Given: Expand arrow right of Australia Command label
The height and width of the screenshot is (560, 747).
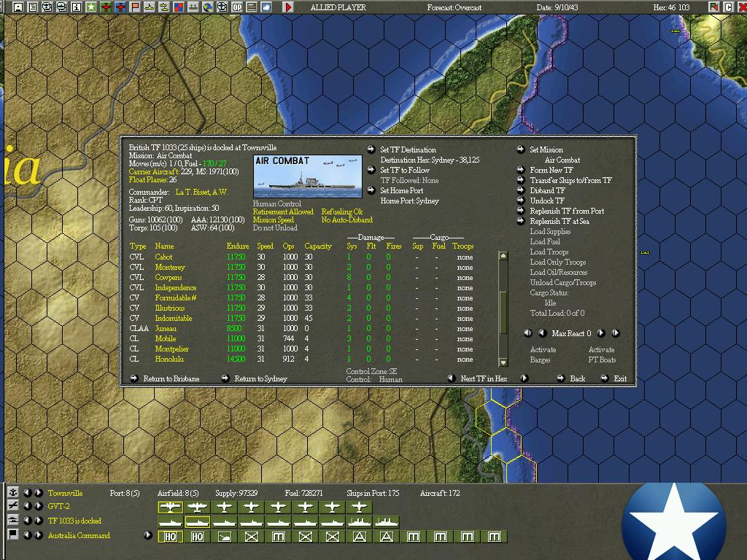Looking at the screenshot, I should 148,534.
